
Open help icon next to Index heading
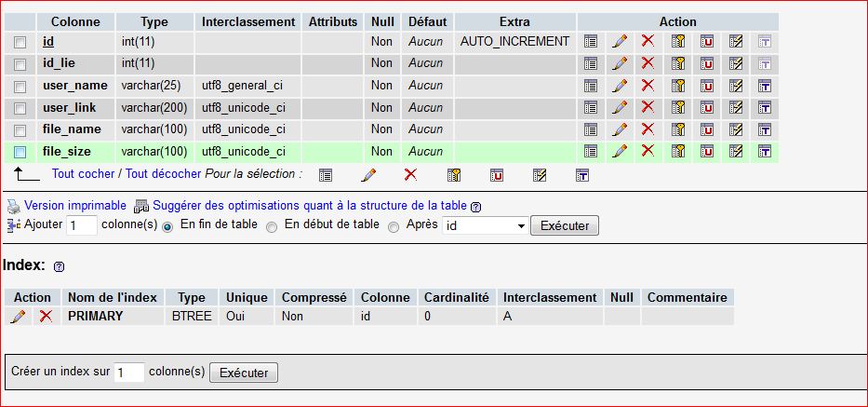[x=60, y=266]
